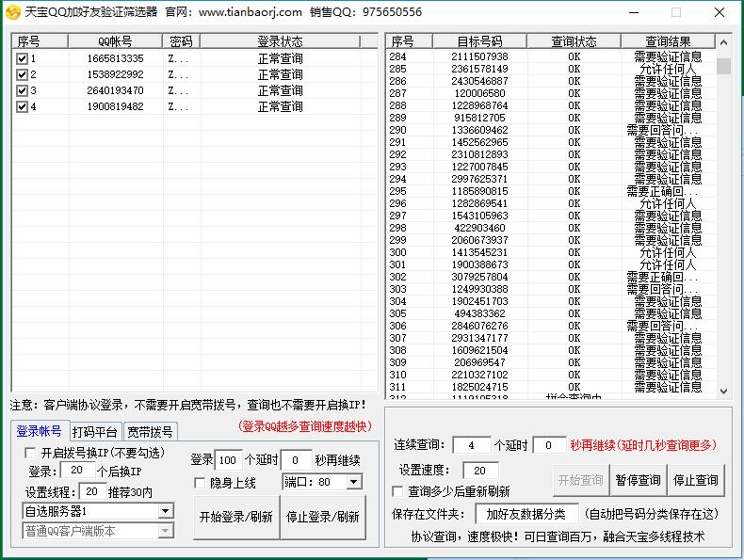Click the results list scrollbar thumb
Image resolution: width=744 pixels, height=560 pixels.
[723, 67]
